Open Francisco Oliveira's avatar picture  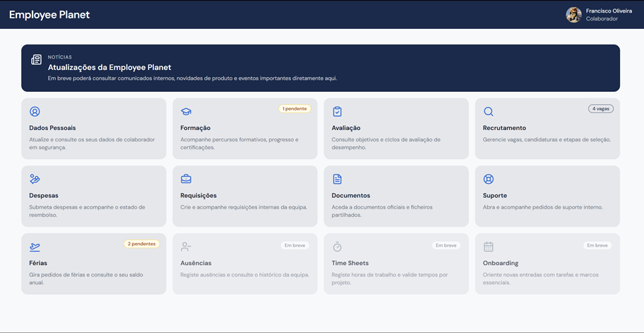[x=574, y=15]
